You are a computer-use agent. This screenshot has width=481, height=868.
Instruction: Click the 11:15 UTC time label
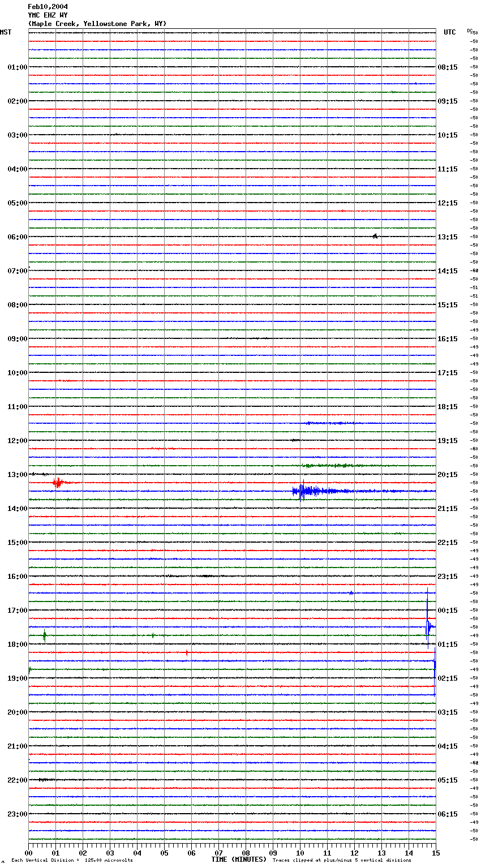tap(448, 169)
